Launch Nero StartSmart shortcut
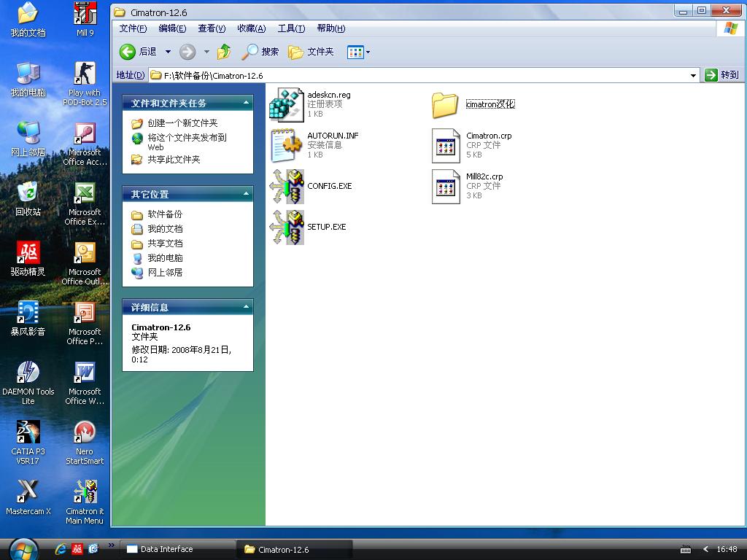747x560 pixels. (x=85, y=443)
